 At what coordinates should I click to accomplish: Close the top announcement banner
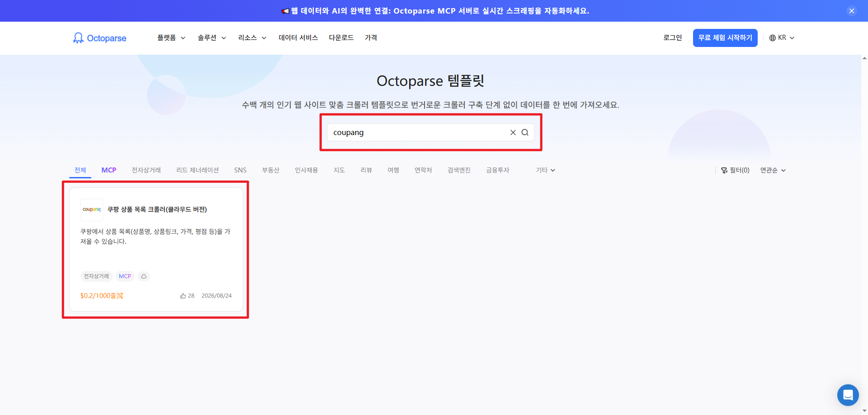(852, 11)
